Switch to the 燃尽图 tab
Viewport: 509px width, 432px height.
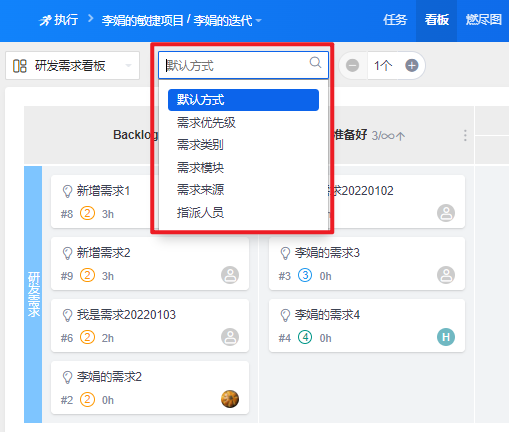coord(484,20)
